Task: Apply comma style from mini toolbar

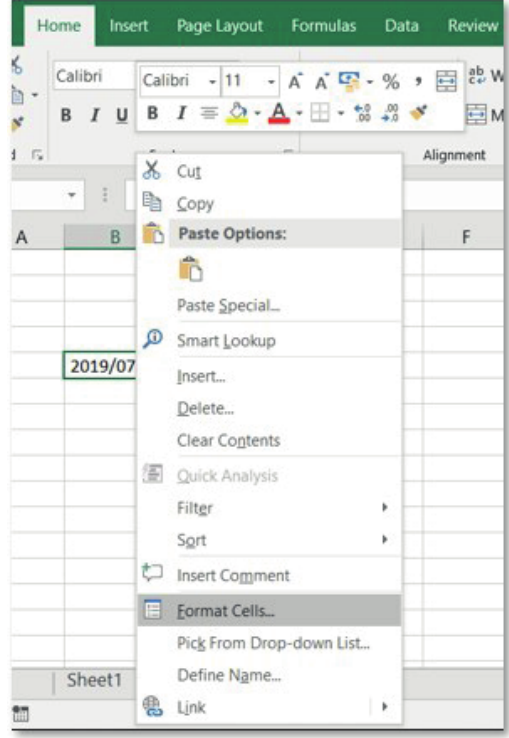Action: point(418,81)
